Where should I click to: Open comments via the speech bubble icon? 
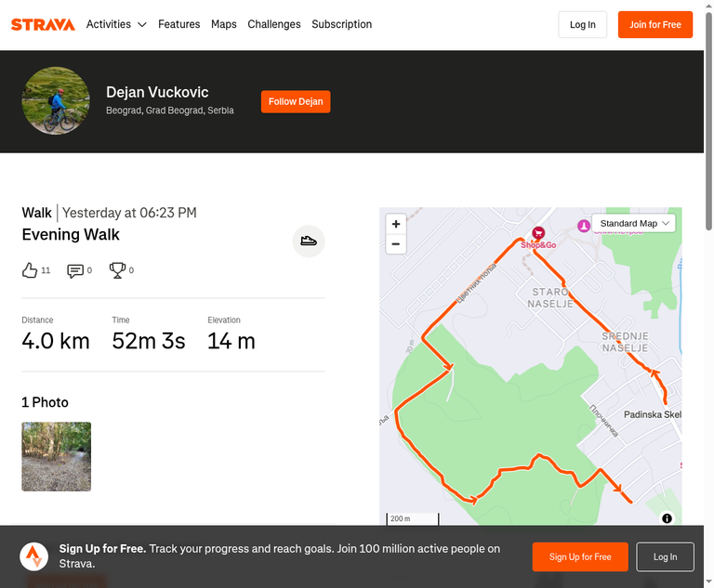(75, 271)
